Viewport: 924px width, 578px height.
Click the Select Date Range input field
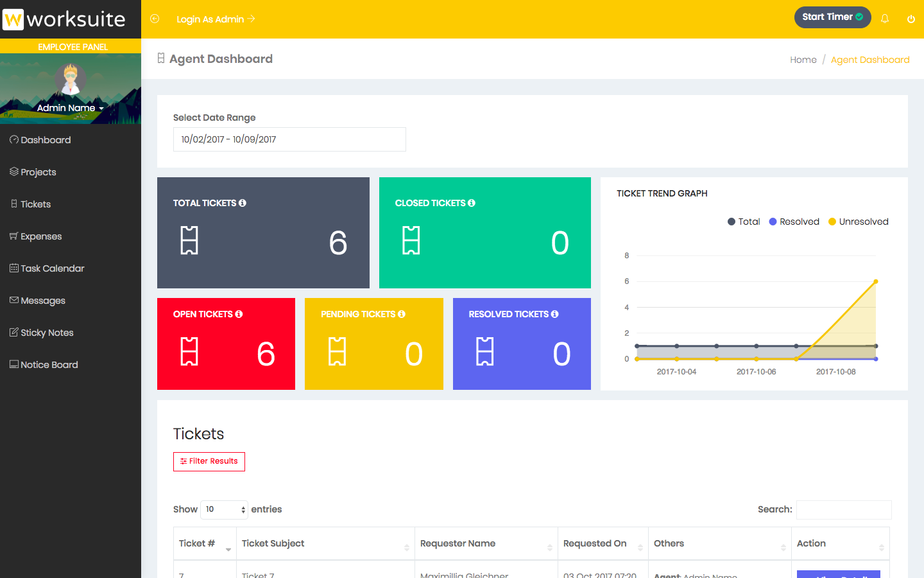click(289, 139)
